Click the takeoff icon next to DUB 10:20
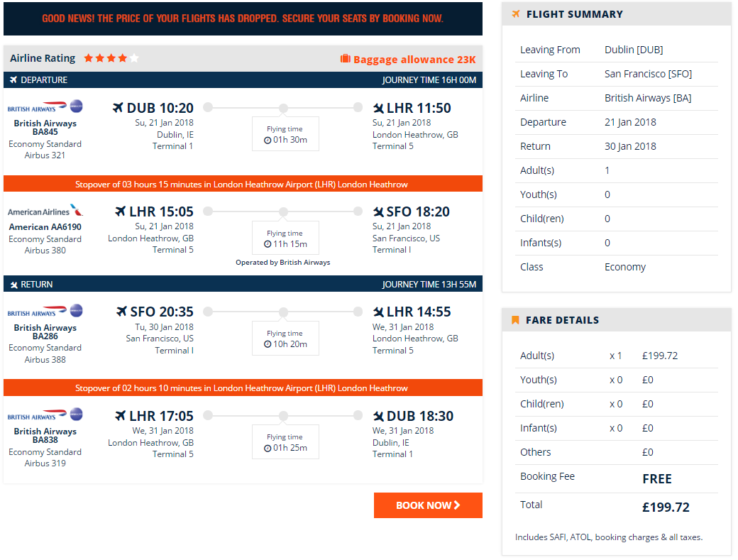 pyautogui.click(x=118, y=108)
